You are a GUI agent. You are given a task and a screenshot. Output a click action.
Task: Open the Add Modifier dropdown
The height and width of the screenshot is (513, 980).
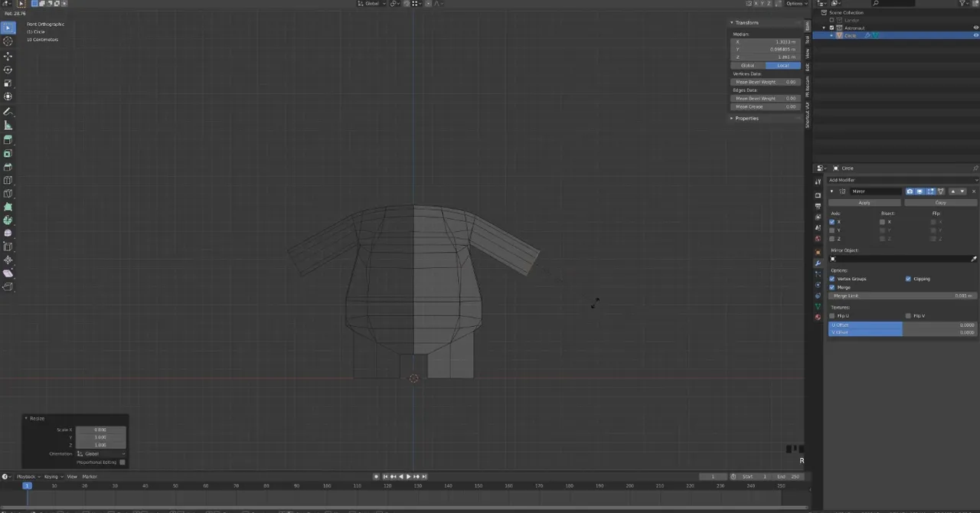pyautogui.click(x=903, y=180)
